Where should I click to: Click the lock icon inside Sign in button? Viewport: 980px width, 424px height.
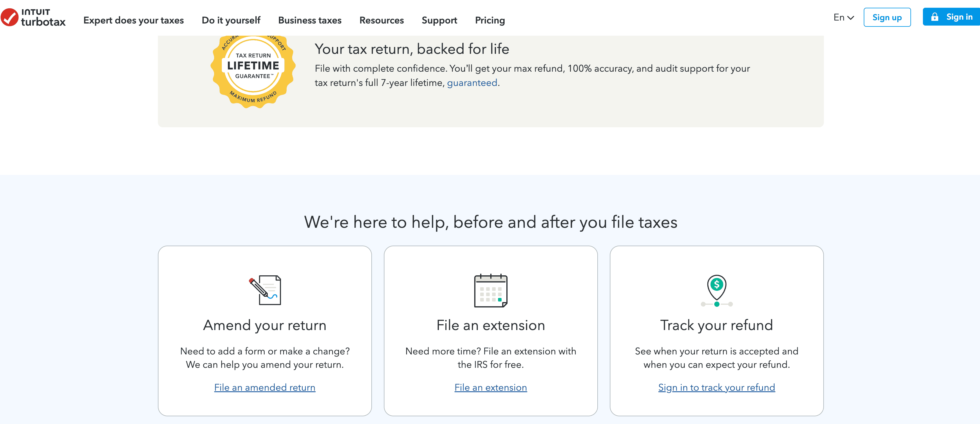point(935,17)
